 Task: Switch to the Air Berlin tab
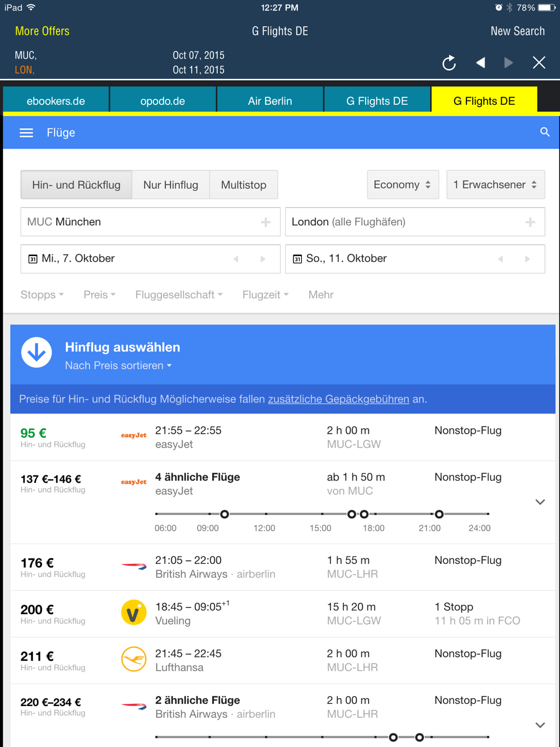(x=270, y=101)
